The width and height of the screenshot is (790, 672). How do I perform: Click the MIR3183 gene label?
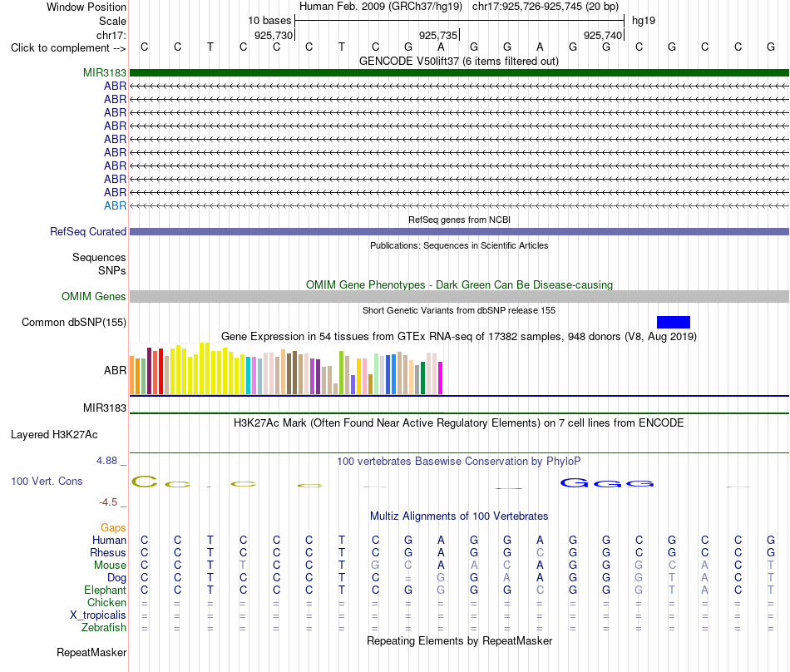104,72
